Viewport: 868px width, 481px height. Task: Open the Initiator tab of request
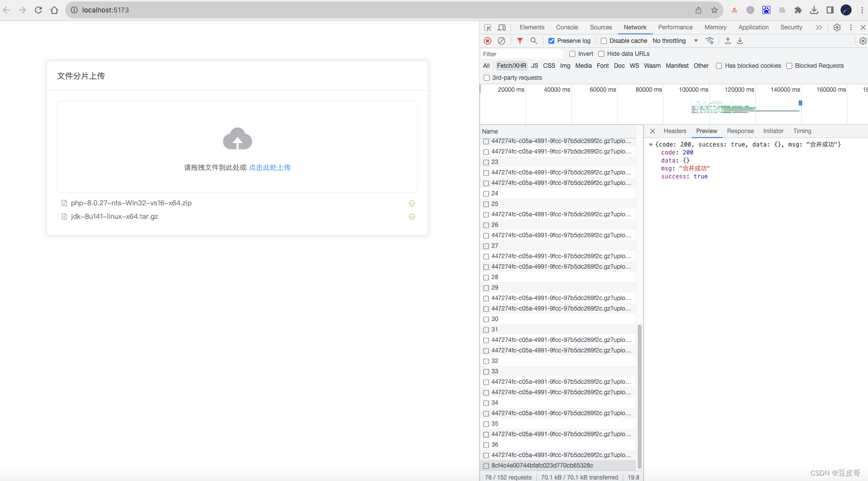click(x=773, y=131)
